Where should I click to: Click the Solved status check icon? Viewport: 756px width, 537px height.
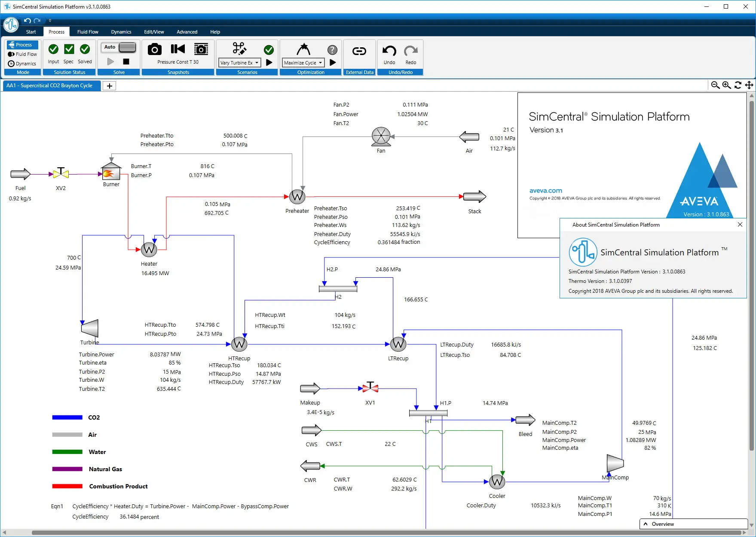tap(85, 49)
